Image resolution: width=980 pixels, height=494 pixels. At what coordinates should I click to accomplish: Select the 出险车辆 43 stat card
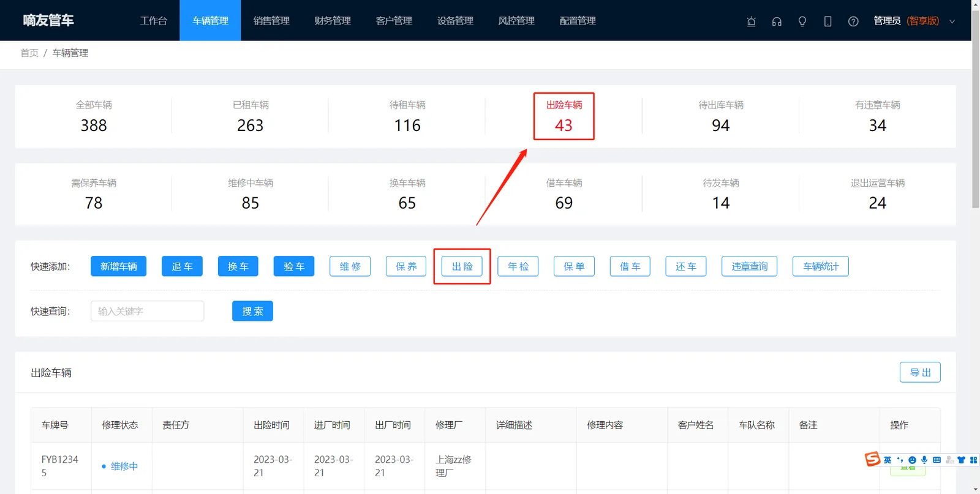coord(563,116)
